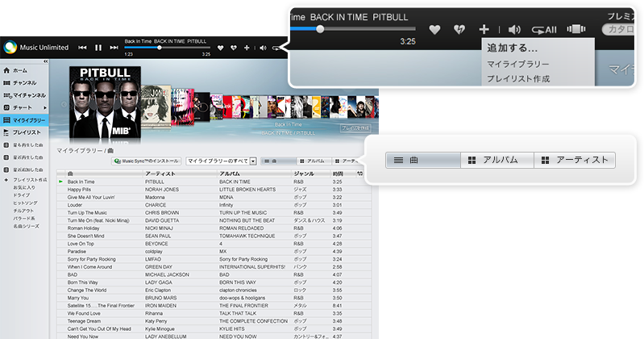Skip to the next track
The image size is (644, 339).
click(x=113, y=48)
